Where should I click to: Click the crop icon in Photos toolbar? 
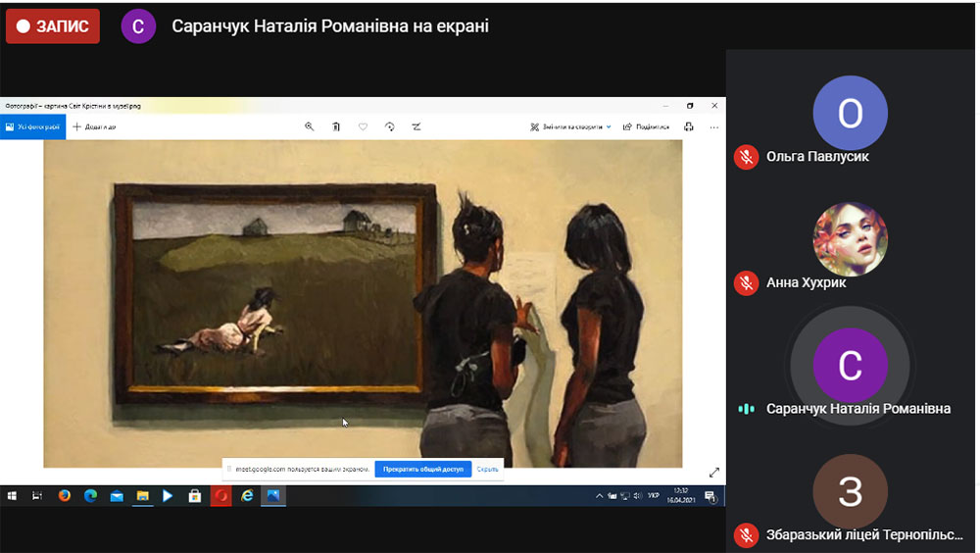(416, 127)
